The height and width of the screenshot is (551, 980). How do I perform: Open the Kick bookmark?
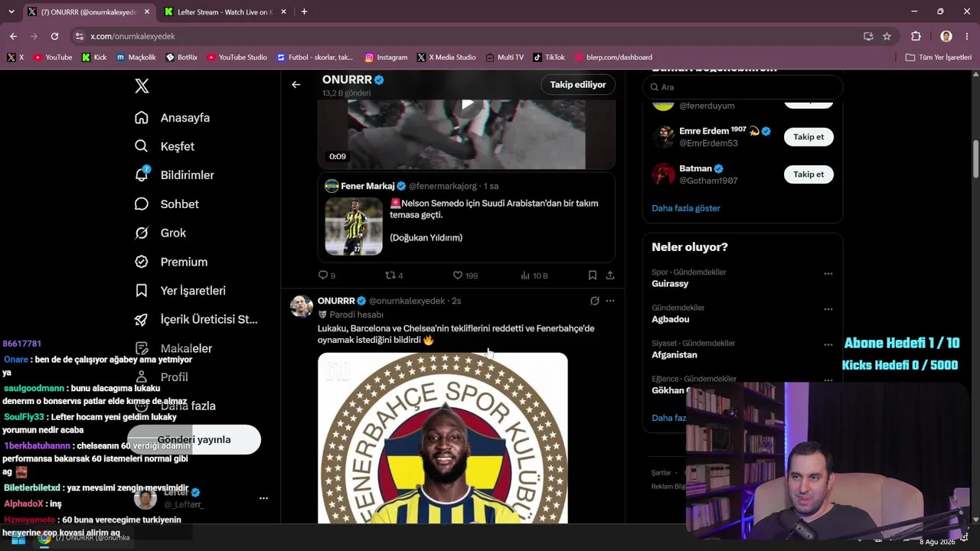(x=94, y=57)
